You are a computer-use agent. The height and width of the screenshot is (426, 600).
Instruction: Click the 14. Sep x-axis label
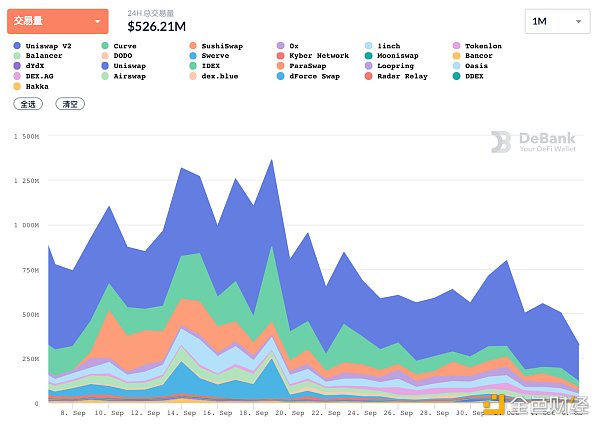tap(181, 413)
